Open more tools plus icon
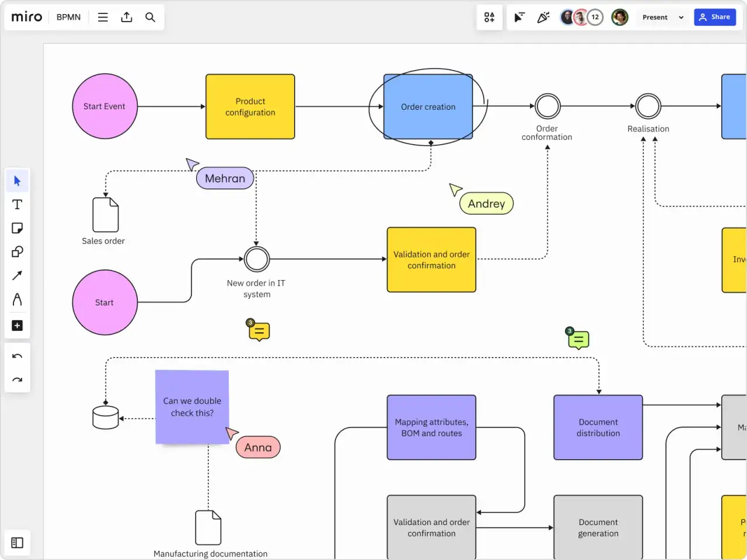Screen dimensions: 747x560 (x=17, y=325)
